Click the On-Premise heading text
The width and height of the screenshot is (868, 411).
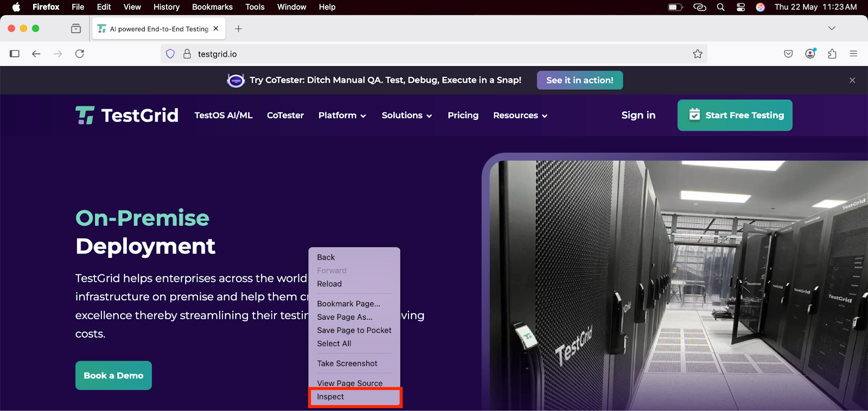[x=142, y=218]
